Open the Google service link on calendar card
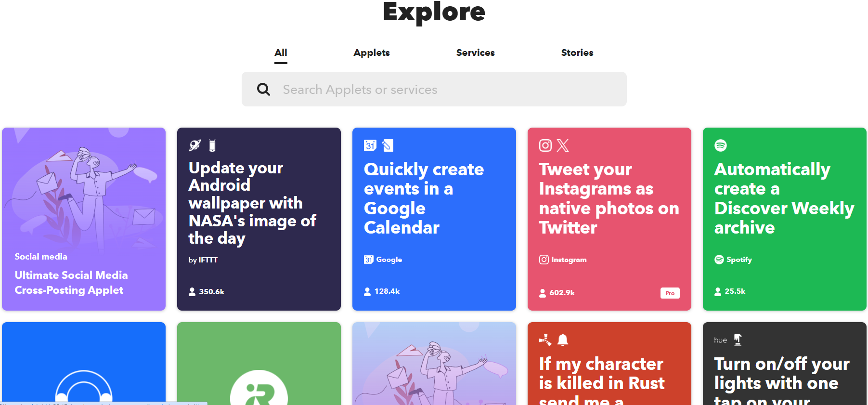This screenshot has width=868, height=405. coord(383,260)
